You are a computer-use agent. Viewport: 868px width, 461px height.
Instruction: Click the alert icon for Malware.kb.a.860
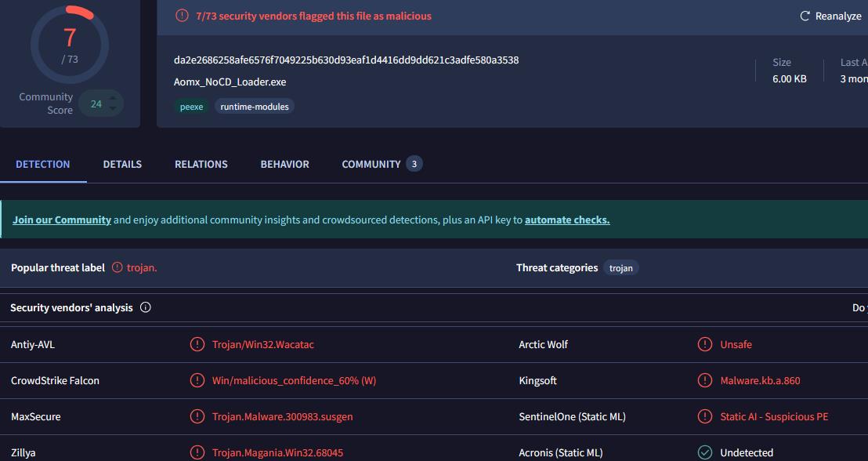705,380
